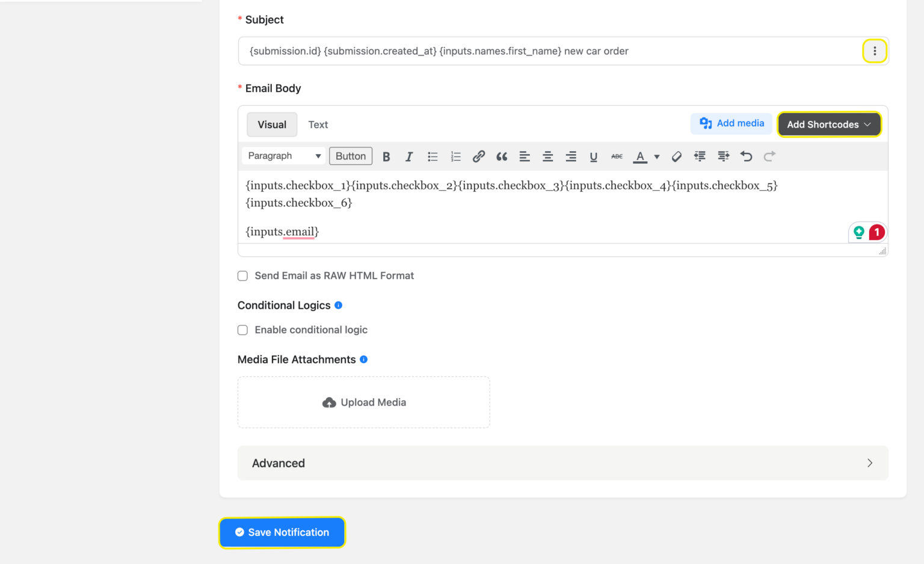The height and width of the screenshot is (564, 924).
Task: Click Save Notification
Action: tap(282, 532)
